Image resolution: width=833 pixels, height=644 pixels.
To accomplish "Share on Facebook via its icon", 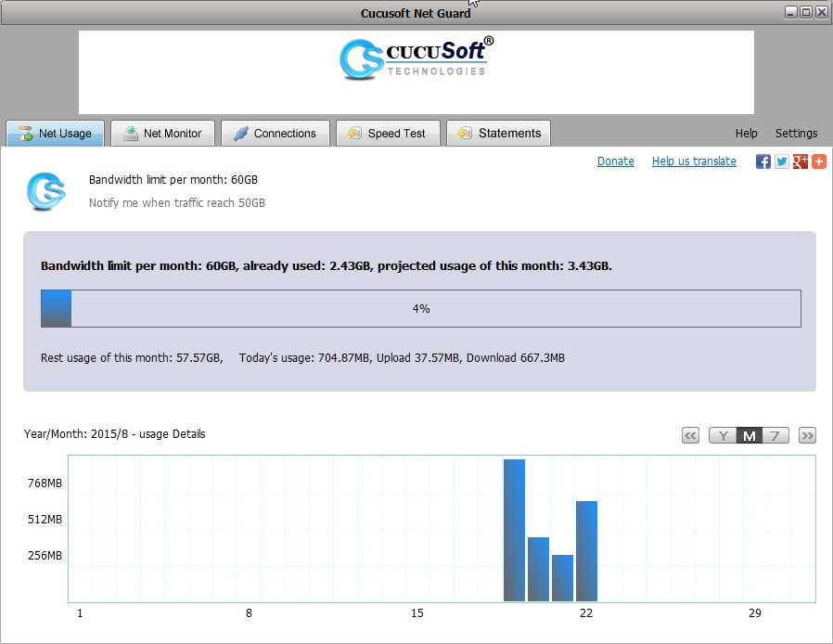I will 762,161.
